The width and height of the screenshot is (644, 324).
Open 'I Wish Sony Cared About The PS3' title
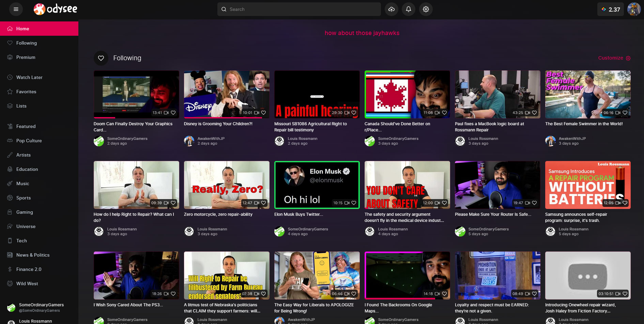click(x=128, y=305)
